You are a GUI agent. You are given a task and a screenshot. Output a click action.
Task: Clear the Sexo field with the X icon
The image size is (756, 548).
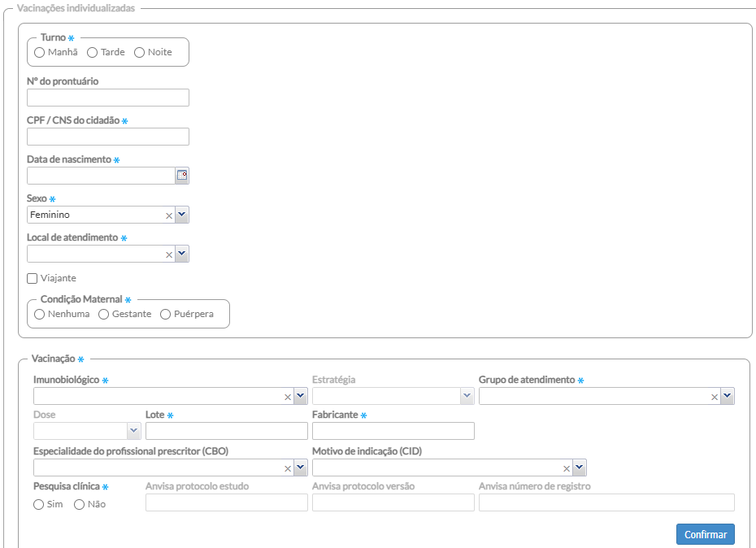pyautogui.click(x=169, y=215)
